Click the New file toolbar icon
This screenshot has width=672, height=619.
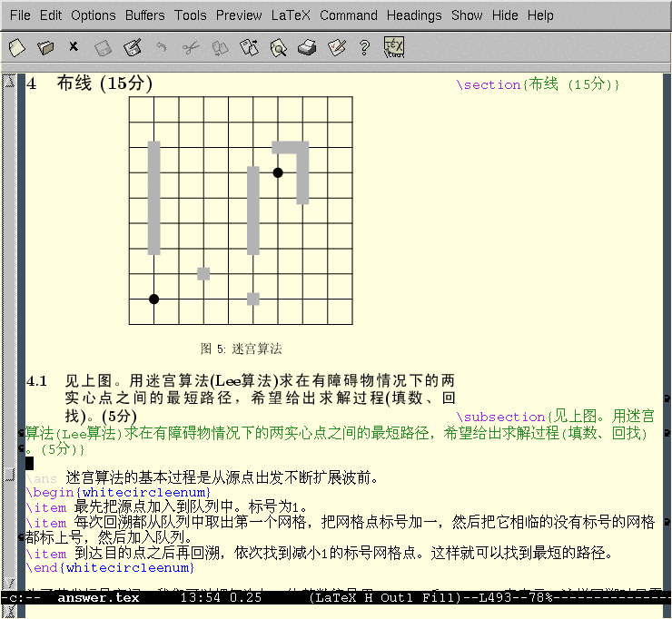pos(16,46)
